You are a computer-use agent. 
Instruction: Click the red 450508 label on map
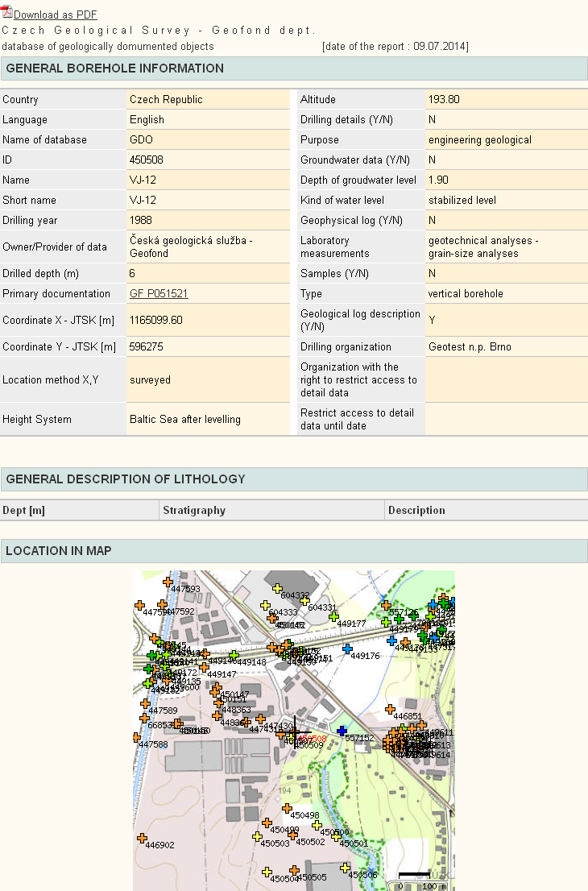[313, 739]
